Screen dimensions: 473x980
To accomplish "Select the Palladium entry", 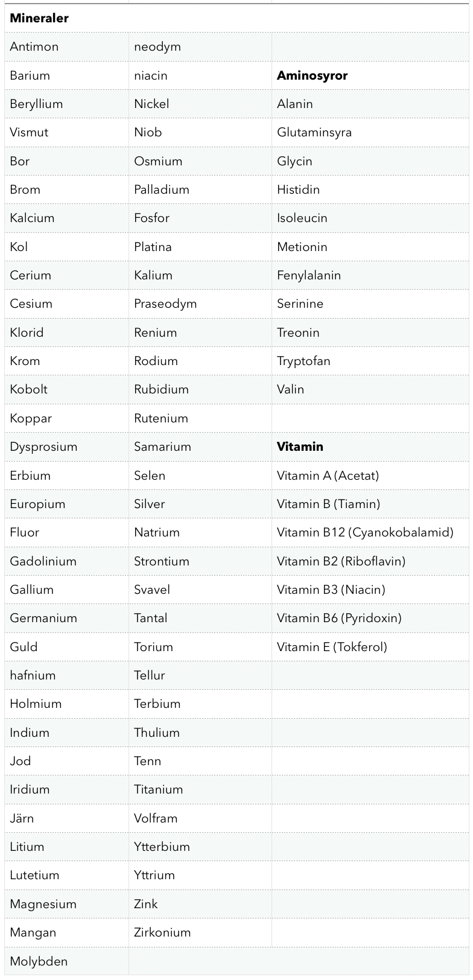I will [162, 189].
